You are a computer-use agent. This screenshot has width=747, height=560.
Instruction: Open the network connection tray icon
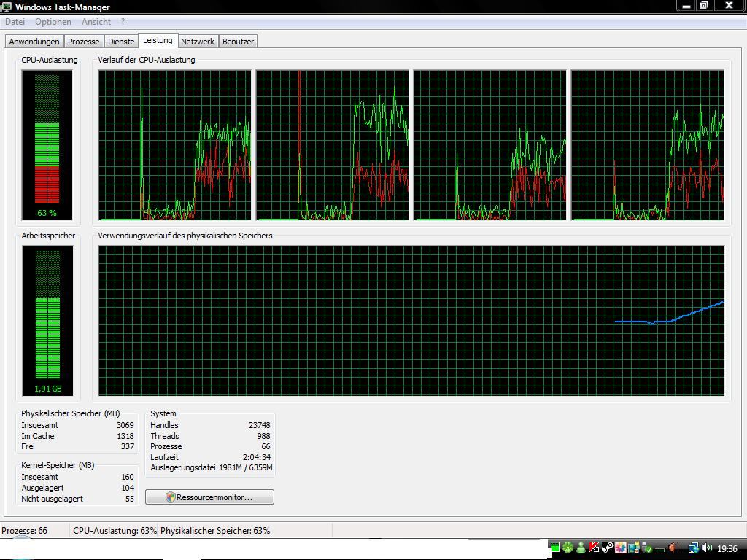pyautogui.click(x=694, y=548)
